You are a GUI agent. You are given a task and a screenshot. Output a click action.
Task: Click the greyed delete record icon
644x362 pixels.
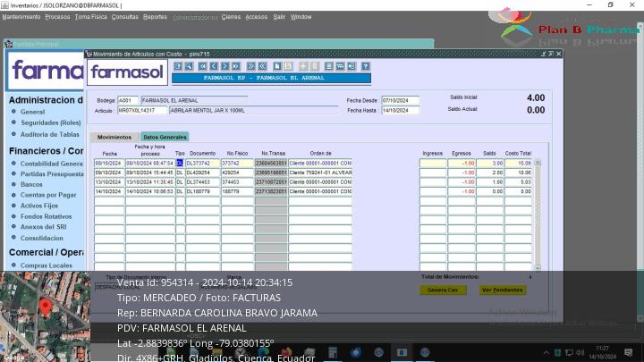click(314, 66)
